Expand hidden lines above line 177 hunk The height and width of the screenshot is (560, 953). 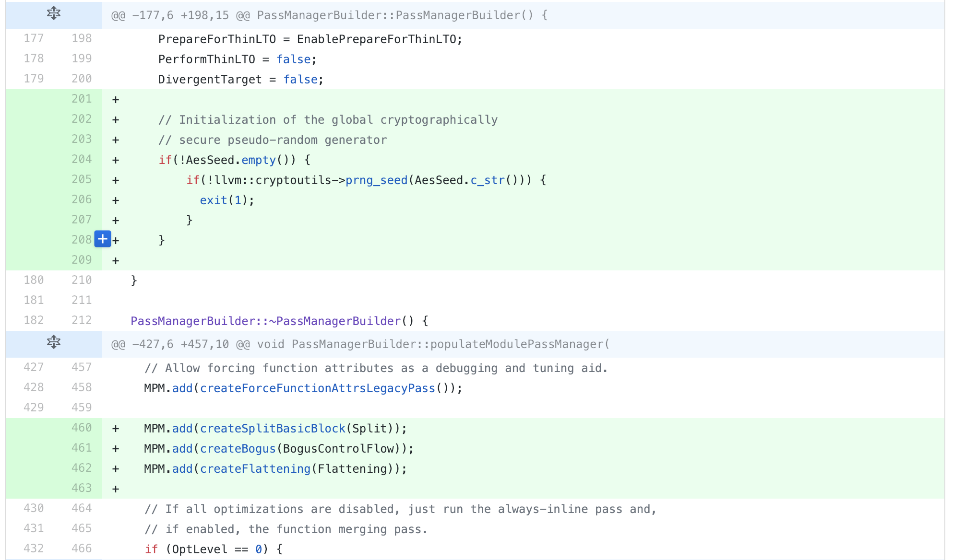tap(53, 13)
